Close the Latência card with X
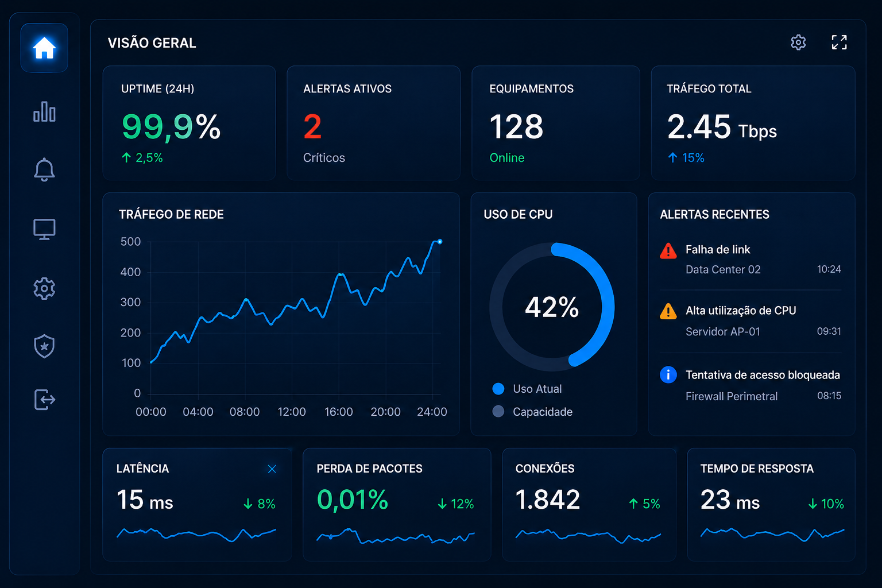The height and width of the screenshot is (588, 882). (x=272, y=469)
